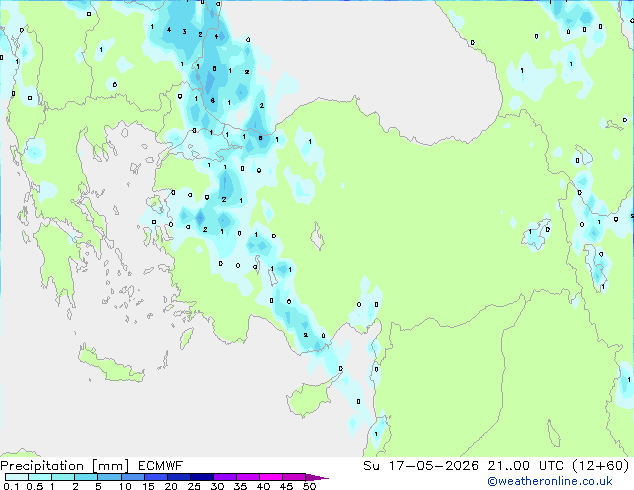Select the 0.5 to 1 mm legend swatch
The width and height of the screenshot is (634, 490).
tap(40, 477)
